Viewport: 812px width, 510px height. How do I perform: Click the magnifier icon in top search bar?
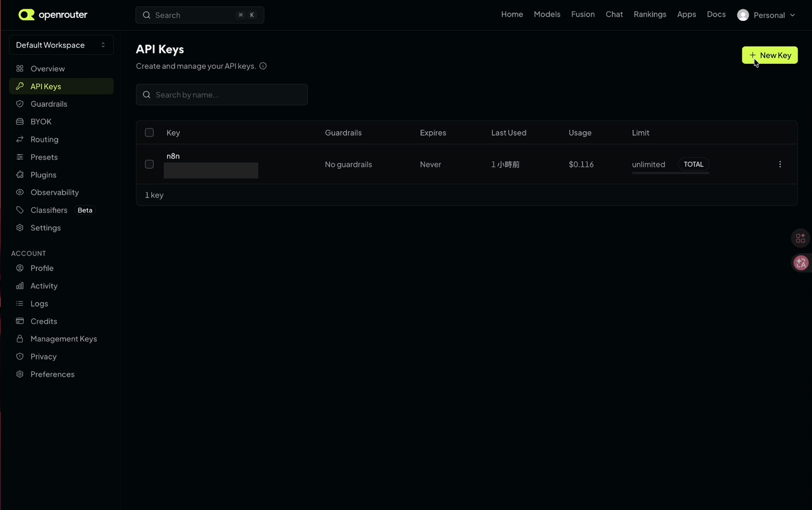(x=147, y=15)
